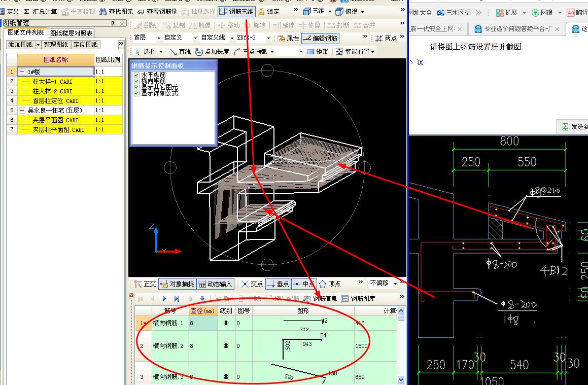
Task: Click the 锁定 padlock tool
Action: 268,12
